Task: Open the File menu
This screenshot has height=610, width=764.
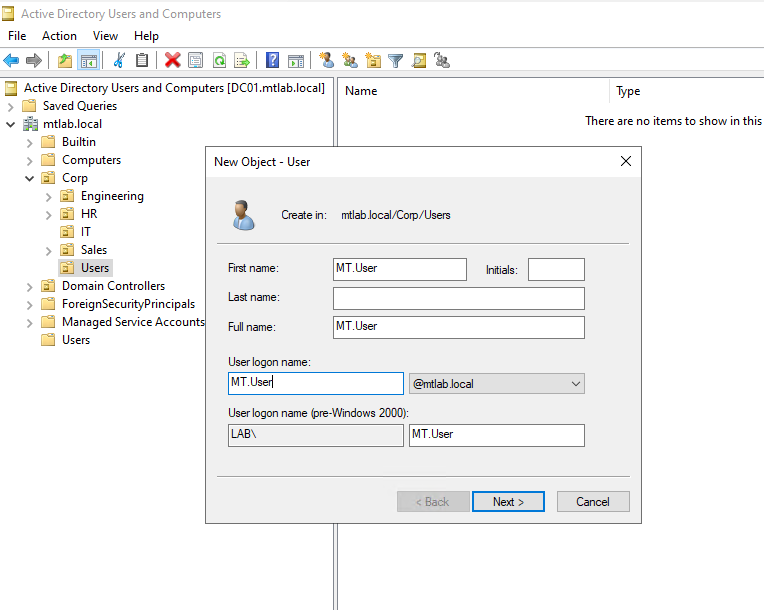Action: (17, 36)
